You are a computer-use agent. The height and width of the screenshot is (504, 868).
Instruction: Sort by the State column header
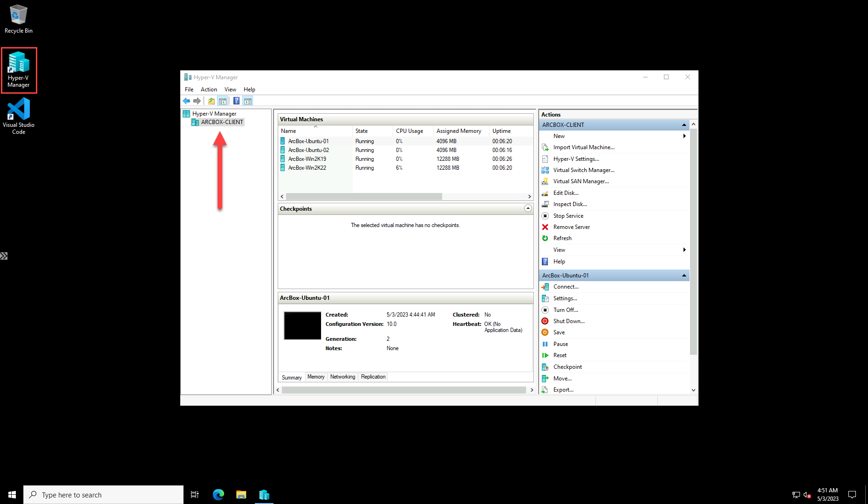click(x=373, y=131)
